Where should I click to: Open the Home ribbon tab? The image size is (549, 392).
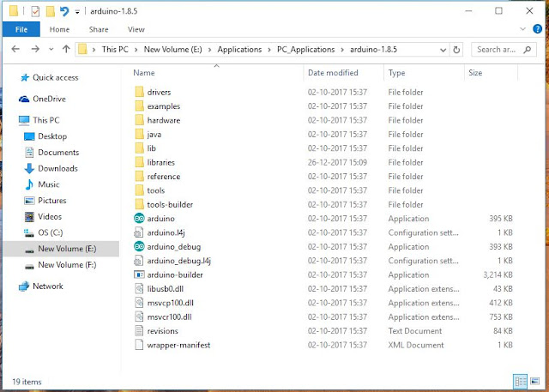[59, 29]
